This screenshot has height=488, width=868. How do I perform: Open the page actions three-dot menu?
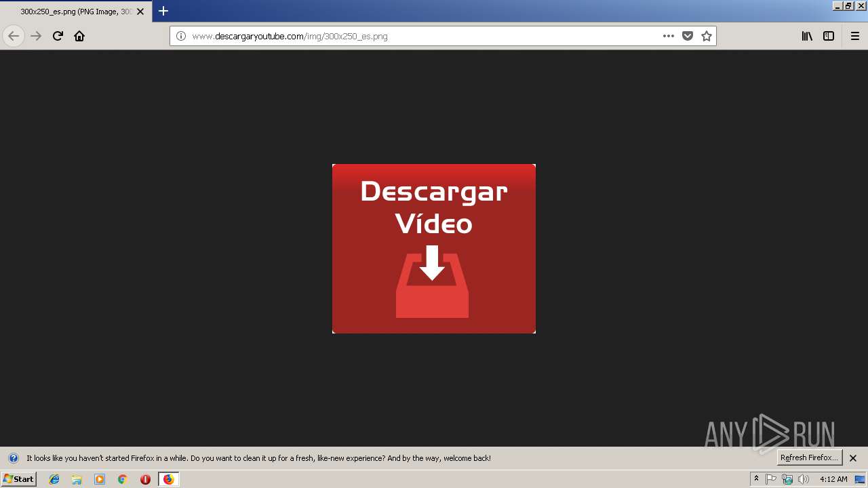pos(669,36)
